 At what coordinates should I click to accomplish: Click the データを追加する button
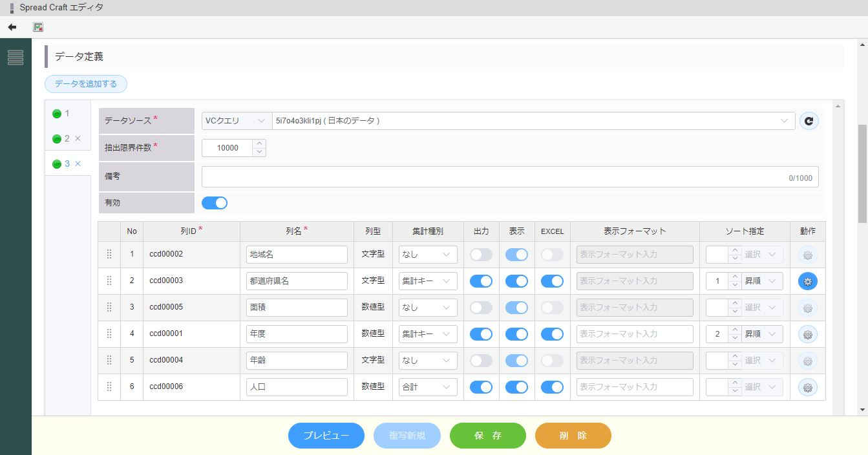point(86,84)
